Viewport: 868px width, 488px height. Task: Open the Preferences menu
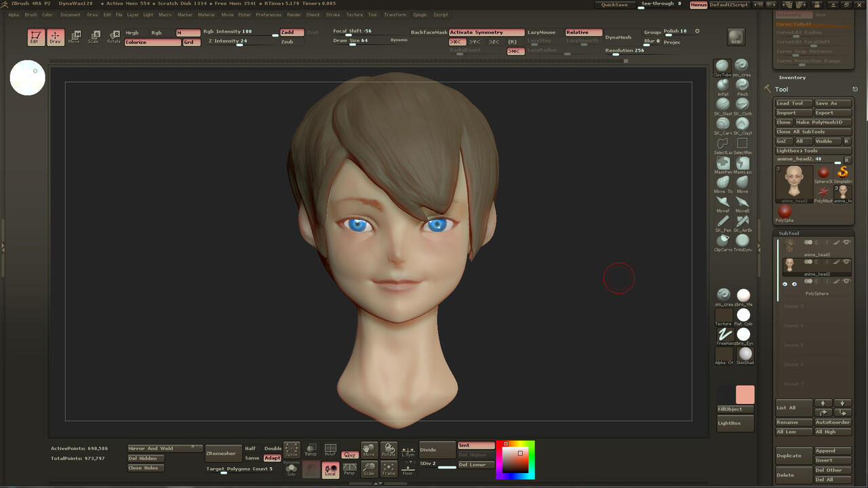[269, 14]
